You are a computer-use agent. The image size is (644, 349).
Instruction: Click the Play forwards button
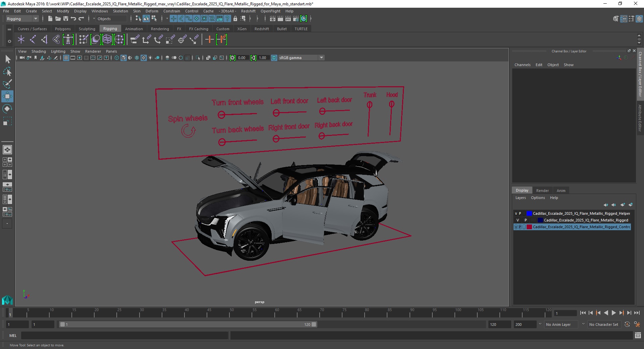coord(613,313)
